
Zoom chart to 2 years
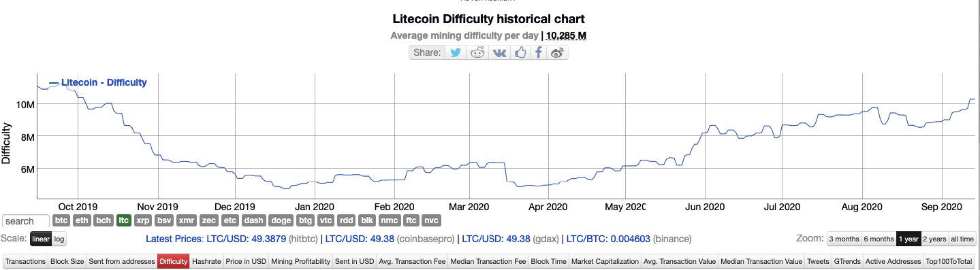(x=934, y=239)
